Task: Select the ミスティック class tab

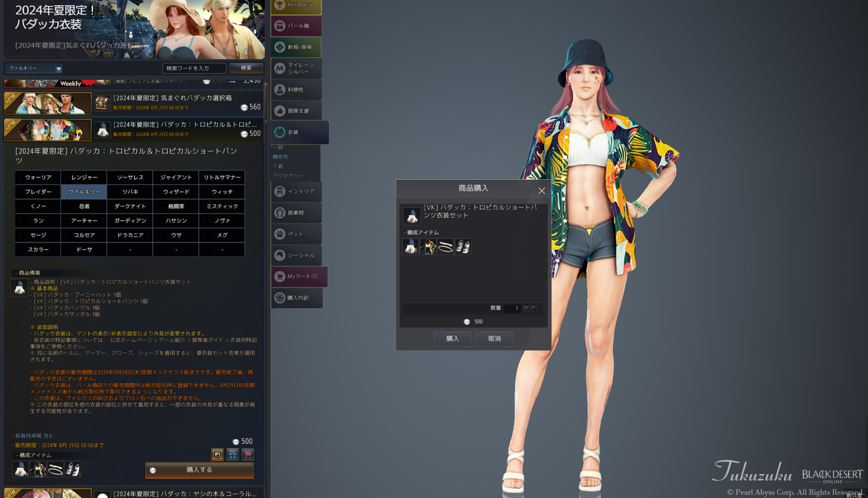Action: click(222, 206)
